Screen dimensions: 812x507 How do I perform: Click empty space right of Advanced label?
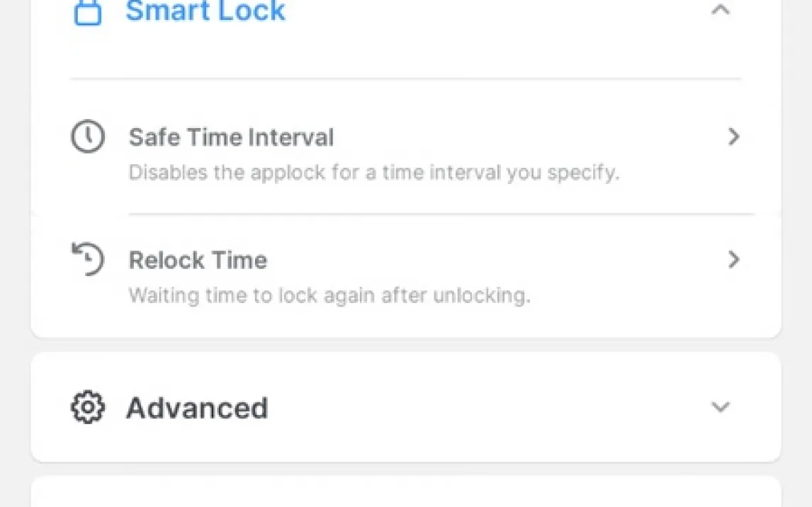[x=487, y=408]
